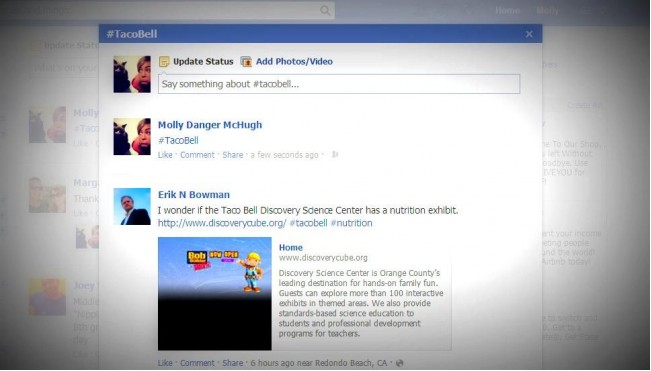Image resolution: width=651 pixels, height=371 pixels.
Task: Open the Redondo Beach, CA location link
Action: [351, 363]
